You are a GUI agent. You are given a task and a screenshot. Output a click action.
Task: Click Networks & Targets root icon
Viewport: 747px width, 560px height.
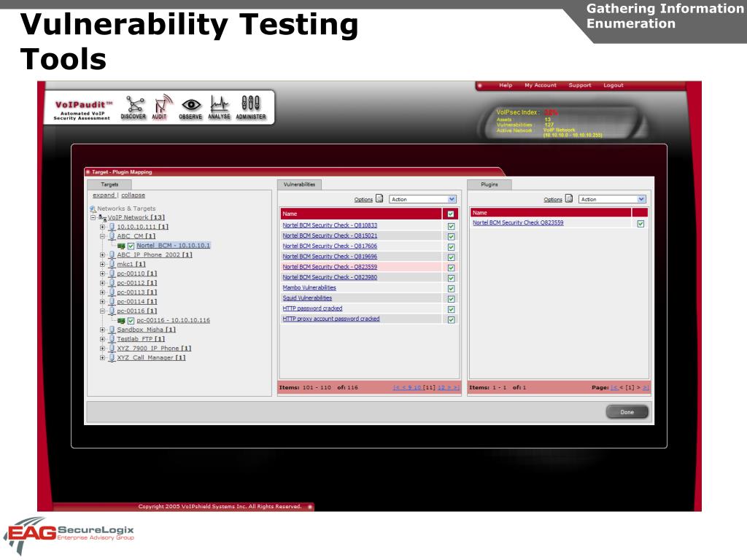(93, 209)
